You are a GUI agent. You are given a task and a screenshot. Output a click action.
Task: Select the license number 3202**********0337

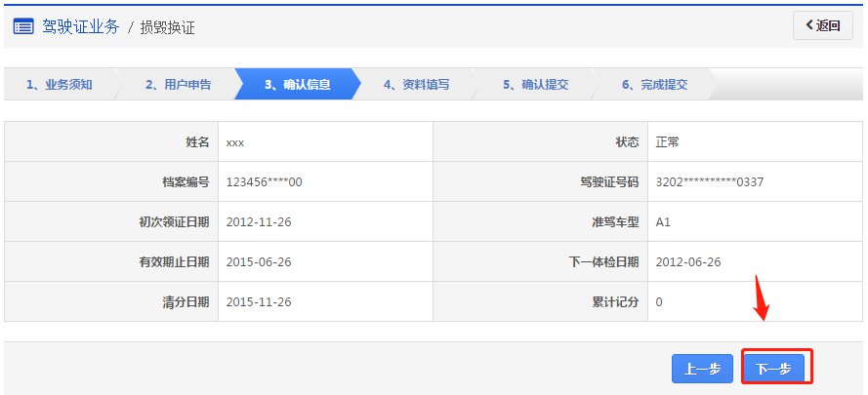pos(709,182)
